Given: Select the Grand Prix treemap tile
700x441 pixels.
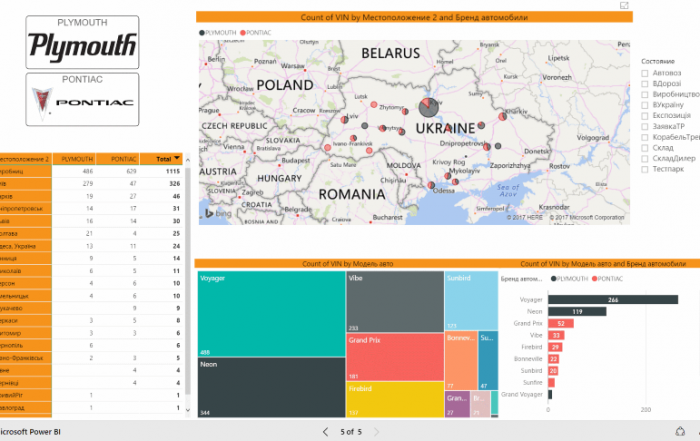Looking at the screenshot, I should (395, 357).
